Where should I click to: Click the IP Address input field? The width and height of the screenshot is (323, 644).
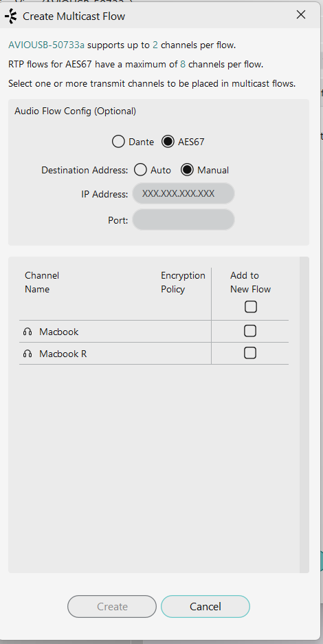click(183, 193)
